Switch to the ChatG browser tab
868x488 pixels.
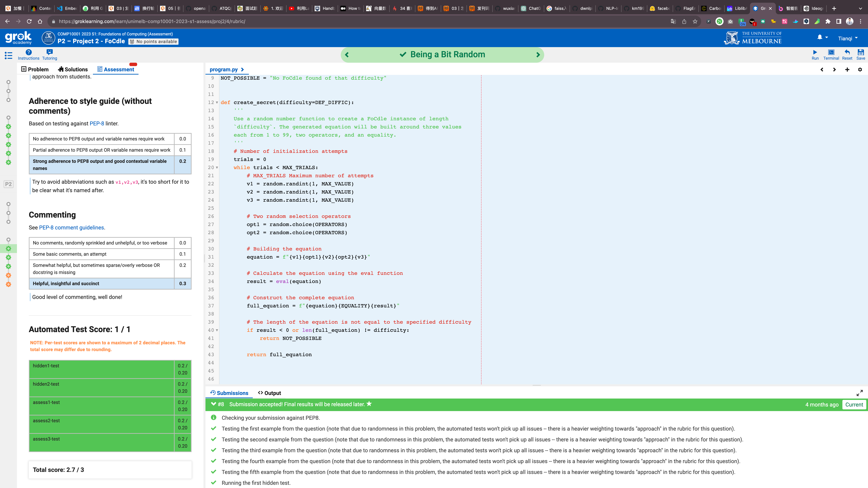click(531, 8)
